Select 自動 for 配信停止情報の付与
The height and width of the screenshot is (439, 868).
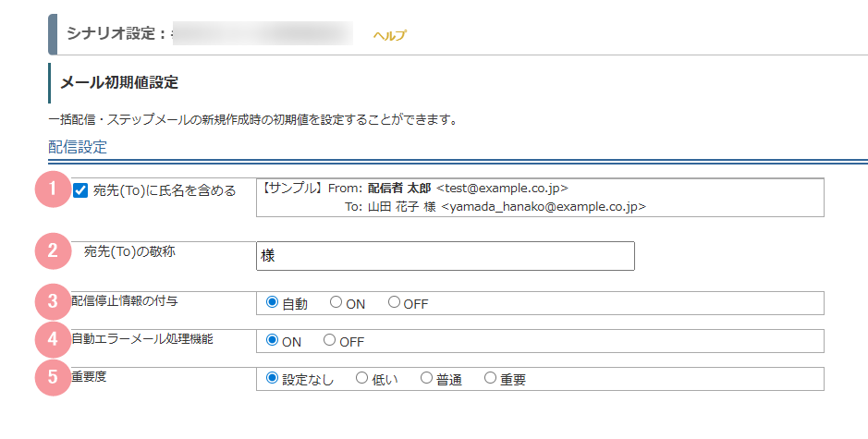272,302
